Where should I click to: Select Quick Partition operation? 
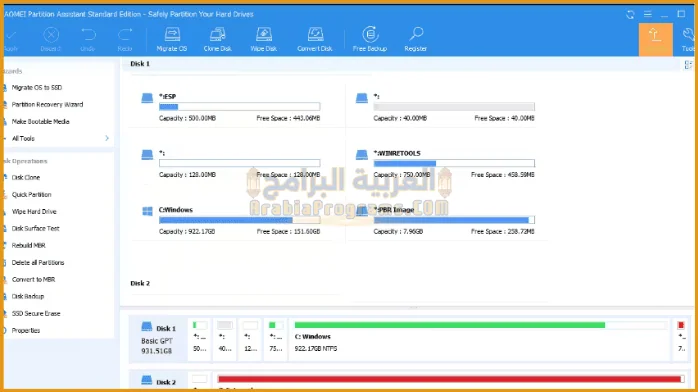point(32,194)
